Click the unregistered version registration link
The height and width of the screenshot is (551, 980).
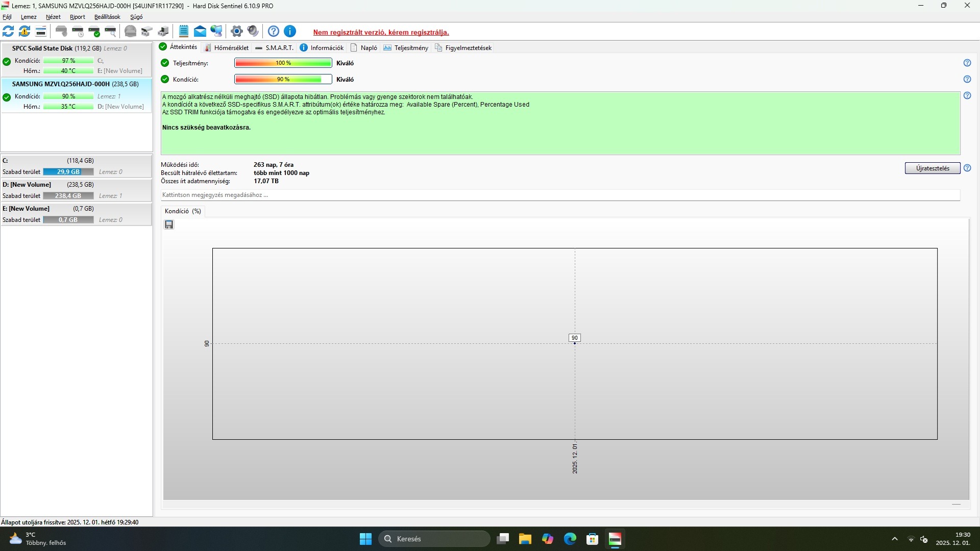[381, 32]
